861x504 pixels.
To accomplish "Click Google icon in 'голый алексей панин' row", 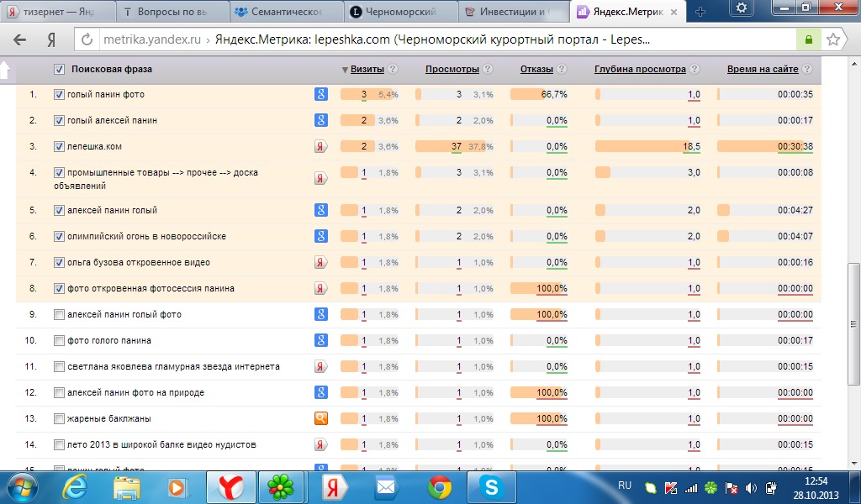I will click(x=321, y=120).
